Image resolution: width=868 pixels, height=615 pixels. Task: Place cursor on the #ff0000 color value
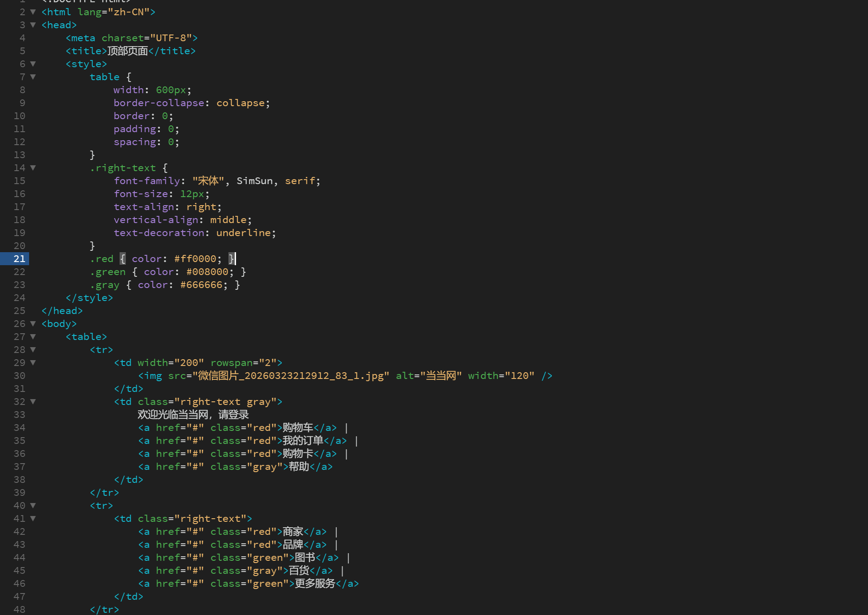[x=195, y=258]
